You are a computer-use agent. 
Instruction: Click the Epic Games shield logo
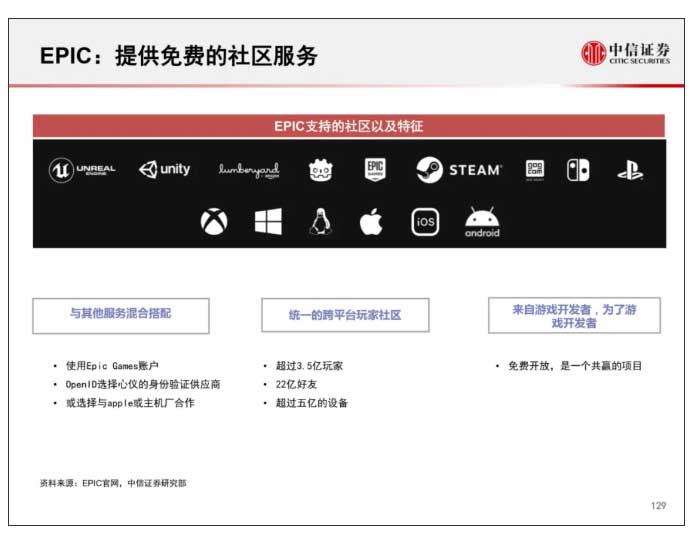(375, 169)
